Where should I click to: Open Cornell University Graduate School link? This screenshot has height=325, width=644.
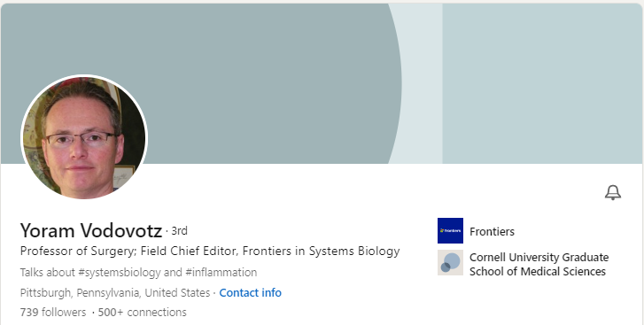tap(539, 264)
